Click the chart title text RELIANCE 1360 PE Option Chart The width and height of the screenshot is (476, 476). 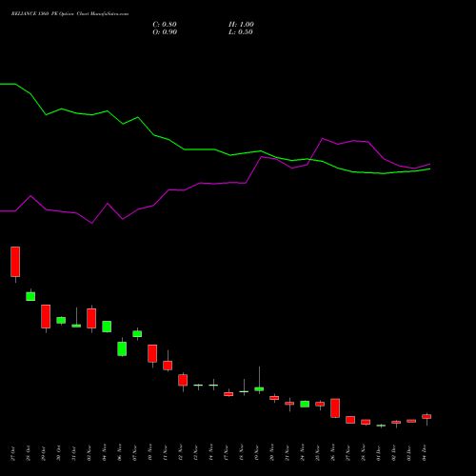pos(50,14)
